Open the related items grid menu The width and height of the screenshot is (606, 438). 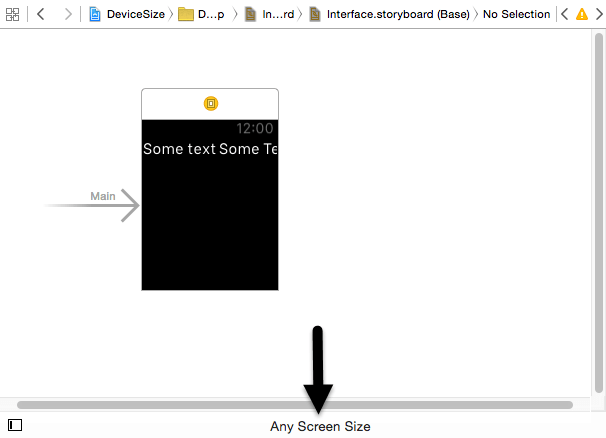13,14
